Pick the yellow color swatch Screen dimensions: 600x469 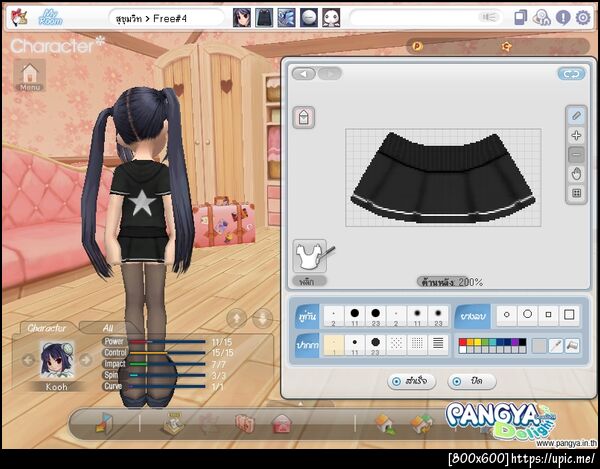477,342
